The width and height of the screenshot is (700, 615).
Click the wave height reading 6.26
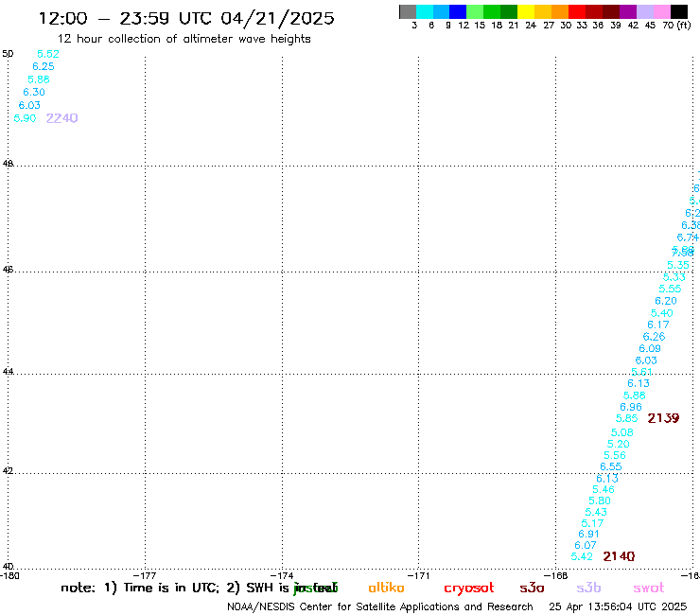[x=654, y=337]
